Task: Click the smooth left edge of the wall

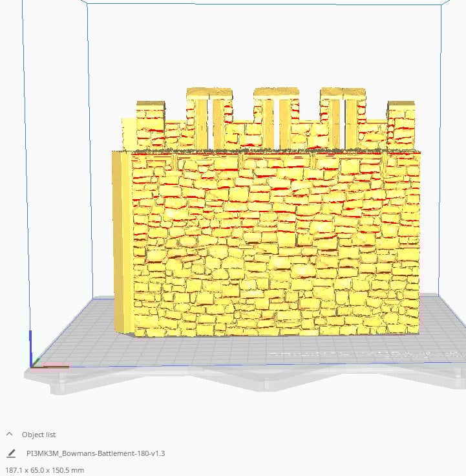Action: click(x=122, y=243)
